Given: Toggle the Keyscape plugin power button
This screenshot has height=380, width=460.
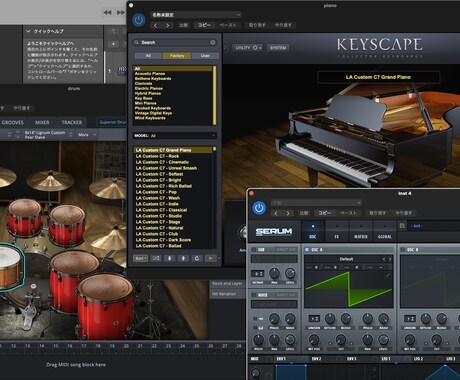Looking at the screenshot, I should 139,20.
